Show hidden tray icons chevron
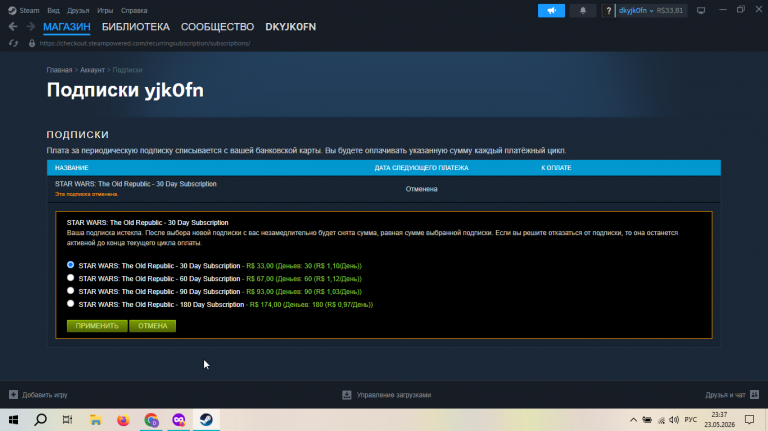 (x=633, y=420)
